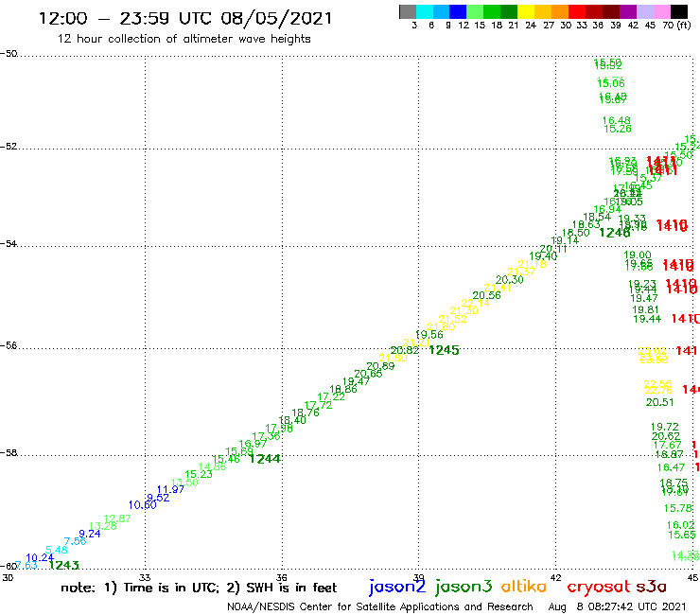The image size is (700, 615).
Task: Click the cryosat satellite legend label
Action: 599,587
